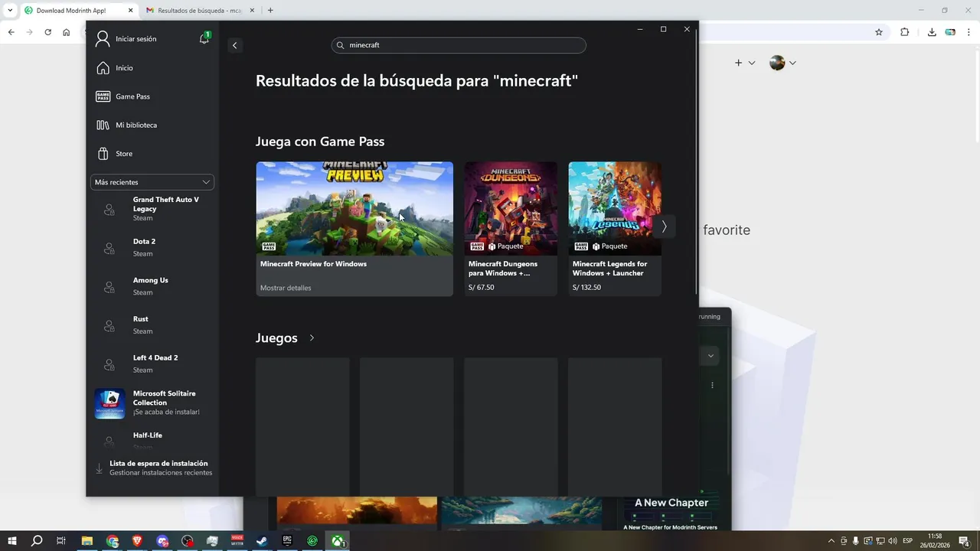This screenshot has width=980, height=551.
Task: Open Lista de espera de instalación
Action: [152, 468]
